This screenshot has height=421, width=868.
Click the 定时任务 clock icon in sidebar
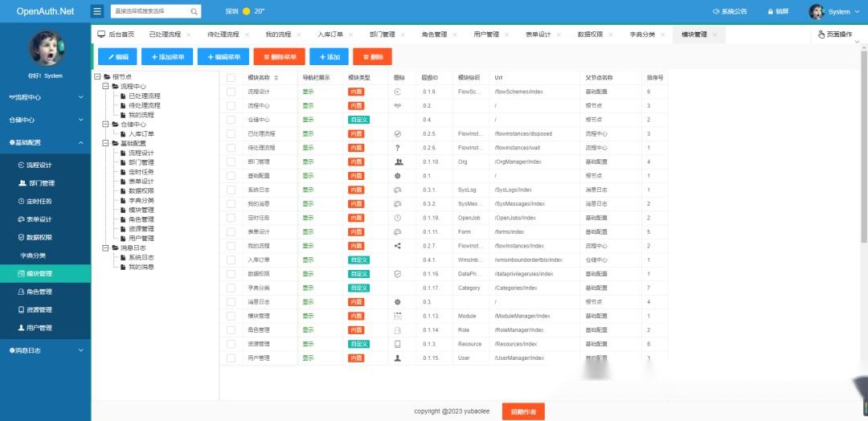coord(22,202)
